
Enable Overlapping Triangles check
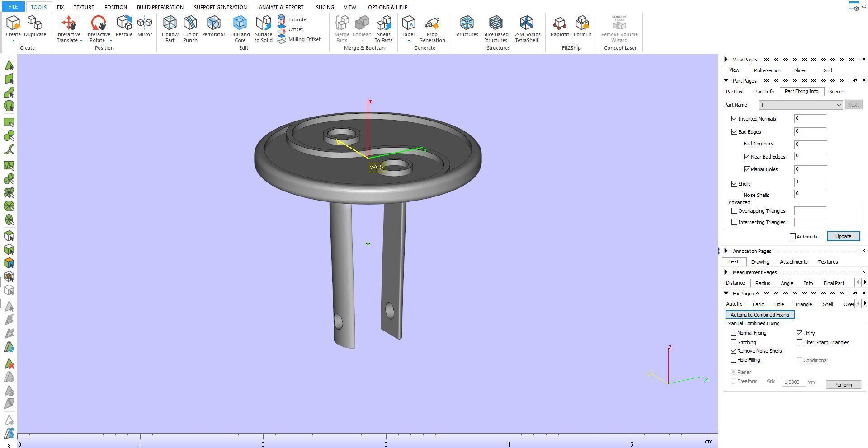point(734,211)
